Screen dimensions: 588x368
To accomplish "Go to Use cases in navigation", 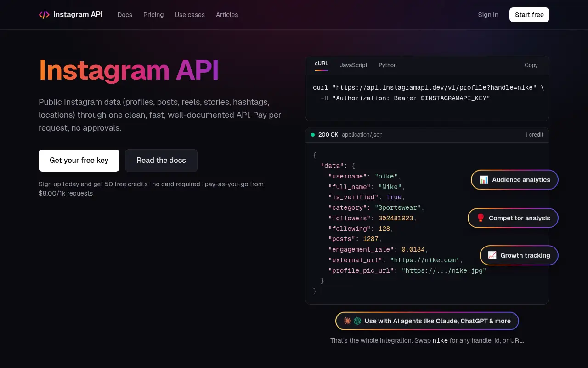I will click(190, 15).
